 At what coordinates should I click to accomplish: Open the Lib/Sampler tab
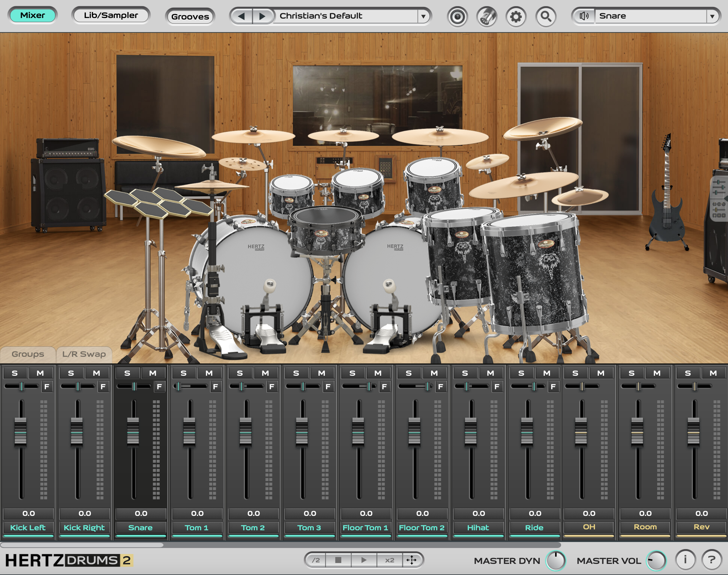(111, 15)
